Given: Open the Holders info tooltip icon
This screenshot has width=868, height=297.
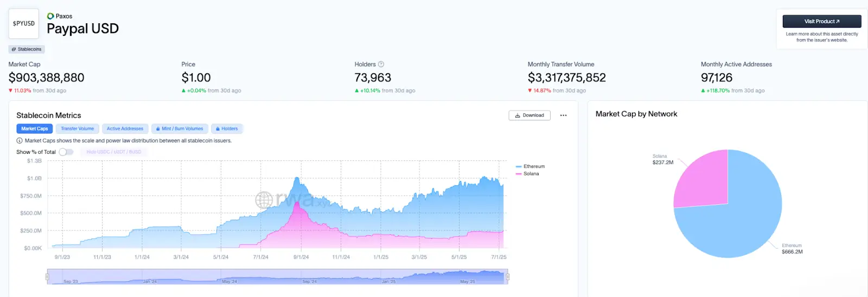Looking at the screenshot, I should point(381,64).
